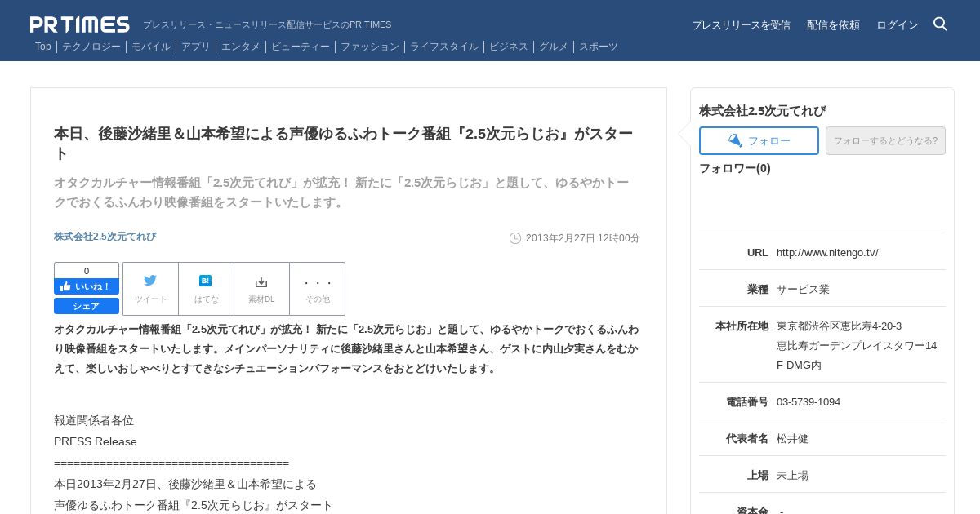Follow 株式会社2.5次元てれび with フォロー button
The height and width of the screenshot is (514, 980).
(x=759, y=140)
